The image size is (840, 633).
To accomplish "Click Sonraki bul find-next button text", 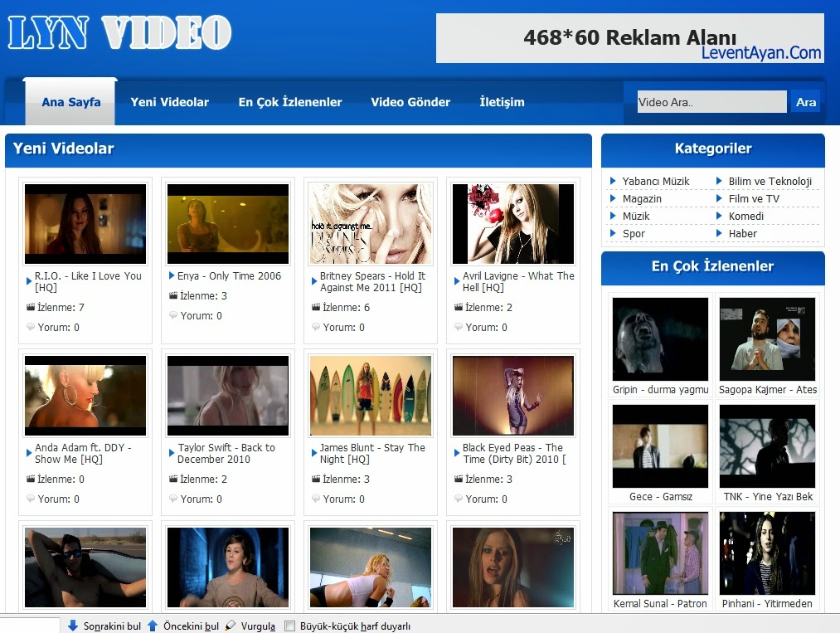I will (x=112, y=626).
